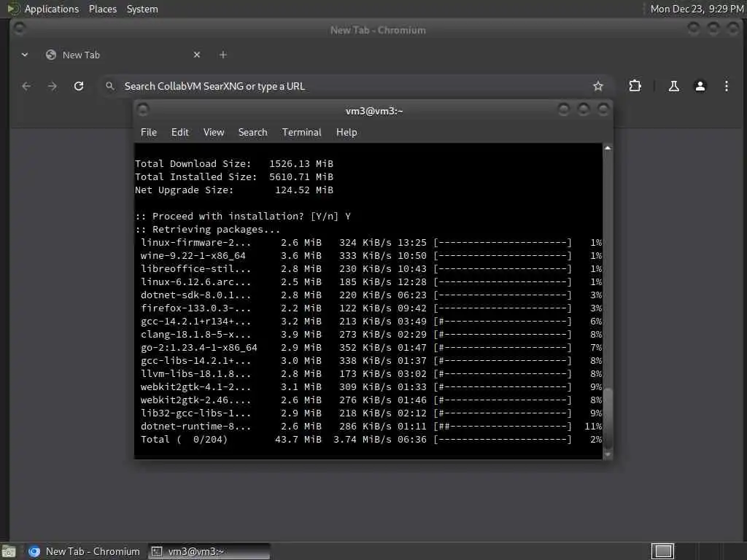
Task: Bookmark this tab with the star
Action: 598,86
